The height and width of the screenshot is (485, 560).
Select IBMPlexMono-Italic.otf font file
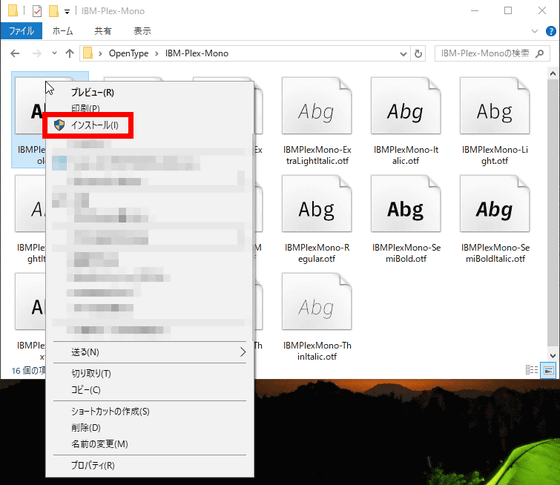click(x=406, y=121)
